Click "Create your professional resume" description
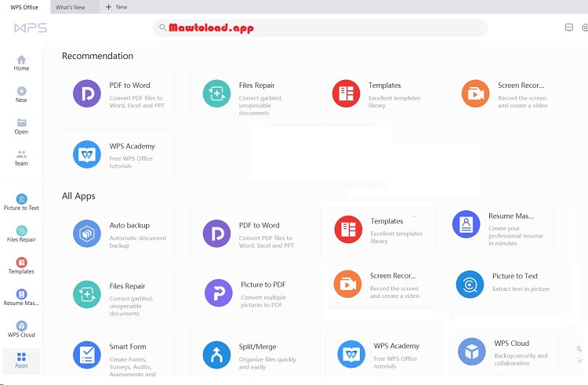Viewport: 588px width, 385px height. 515,236
